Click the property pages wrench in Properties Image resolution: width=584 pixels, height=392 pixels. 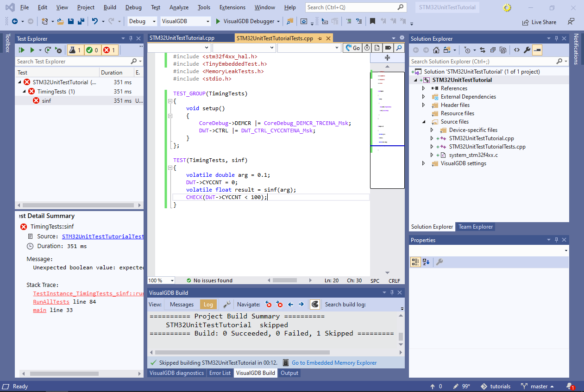point(440,262)
